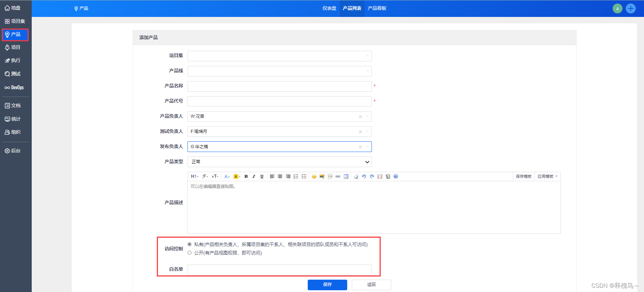
Task: Open 执行 in the sidebar
Action: (x=13, y=61)
